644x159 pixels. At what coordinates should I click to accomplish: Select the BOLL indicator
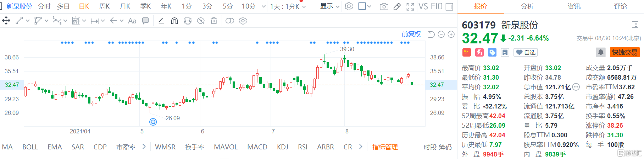(30, 147)
